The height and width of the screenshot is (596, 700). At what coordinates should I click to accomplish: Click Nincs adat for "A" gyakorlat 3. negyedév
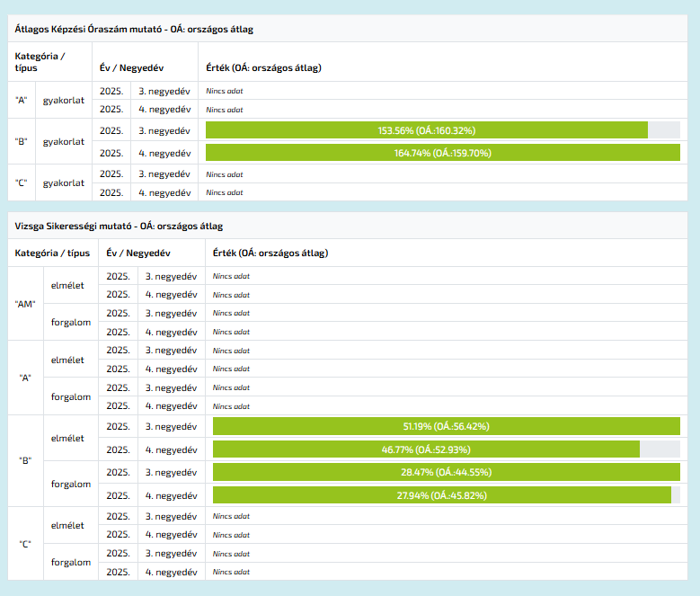click(x=225, y=91)
